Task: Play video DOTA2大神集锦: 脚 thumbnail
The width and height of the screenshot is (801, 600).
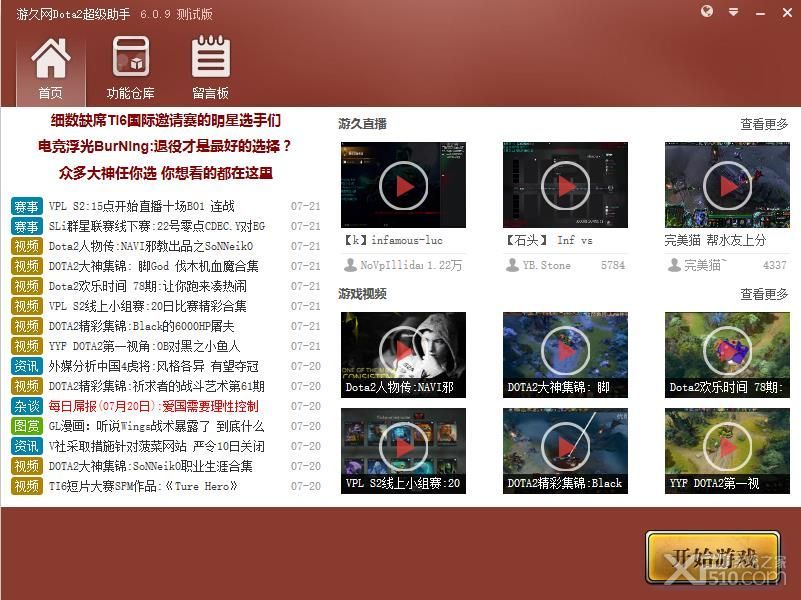Action: pyautogui.click(x=565, y=355)
